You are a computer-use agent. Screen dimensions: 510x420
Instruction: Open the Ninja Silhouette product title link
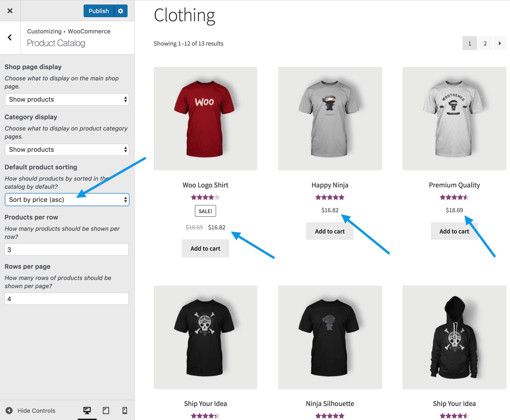click(330, 404)
